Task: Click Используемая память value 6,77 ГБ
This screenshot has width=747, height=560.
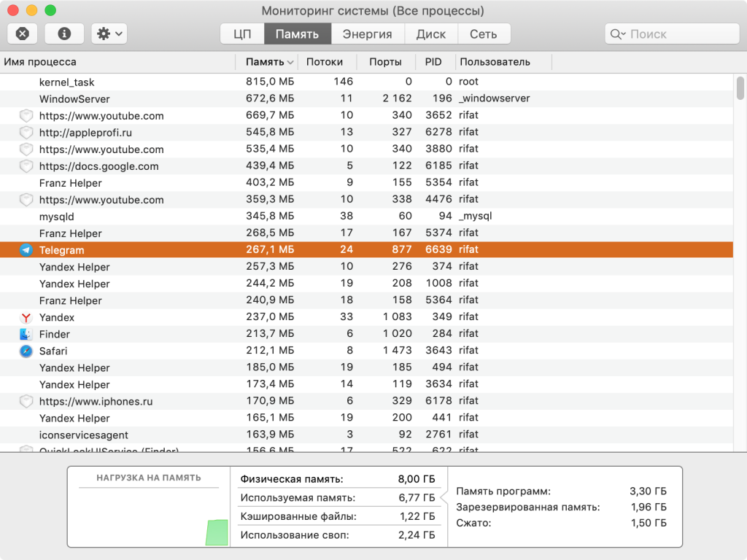Action: 417,497
